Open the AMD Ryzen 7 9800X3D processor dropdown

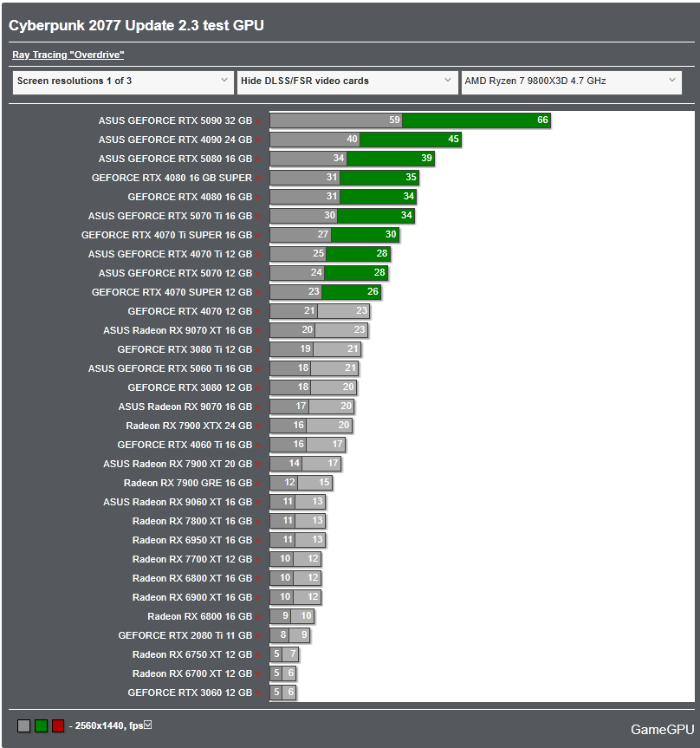(x=571, y=82)
